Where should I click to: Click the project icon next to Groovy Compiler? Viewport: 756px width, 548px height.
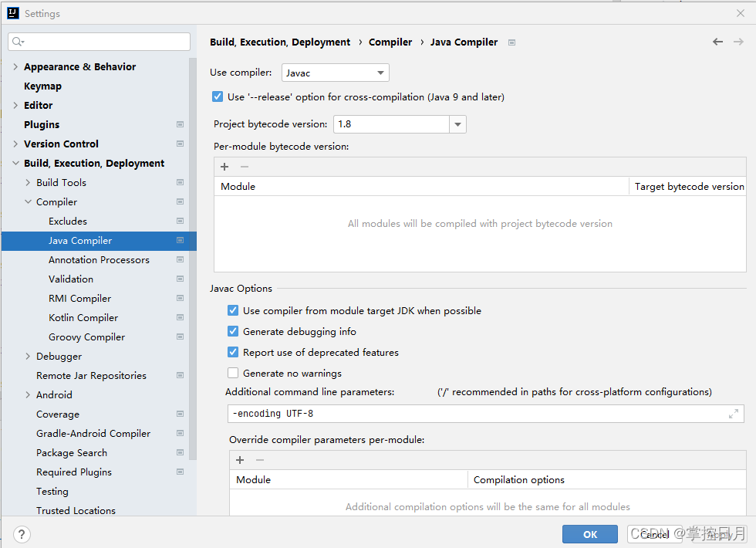tap(180, 337)
